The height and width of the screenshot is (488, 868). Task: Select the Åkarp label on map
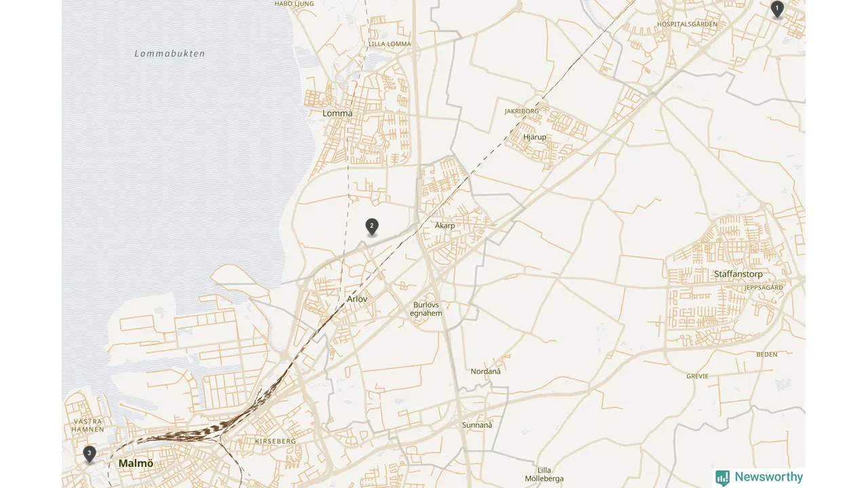click(x=445, y=226)
